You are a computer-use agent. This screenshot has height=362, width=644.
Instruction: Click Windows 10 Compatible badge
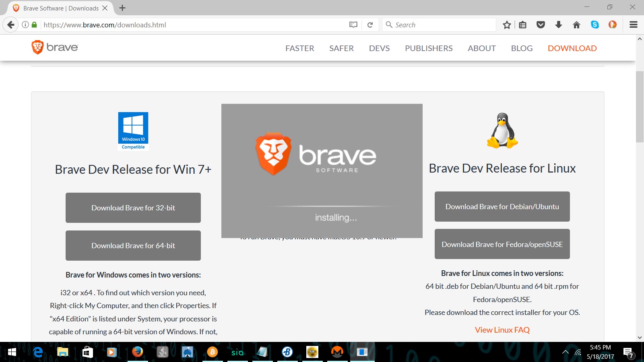click(x=133, y=131)
